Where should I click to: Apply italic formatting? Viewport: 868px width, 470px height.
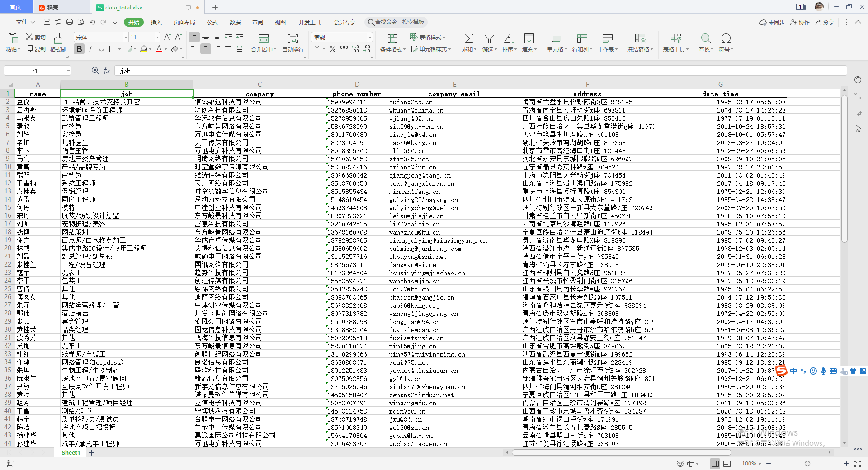tap(90, 50)
